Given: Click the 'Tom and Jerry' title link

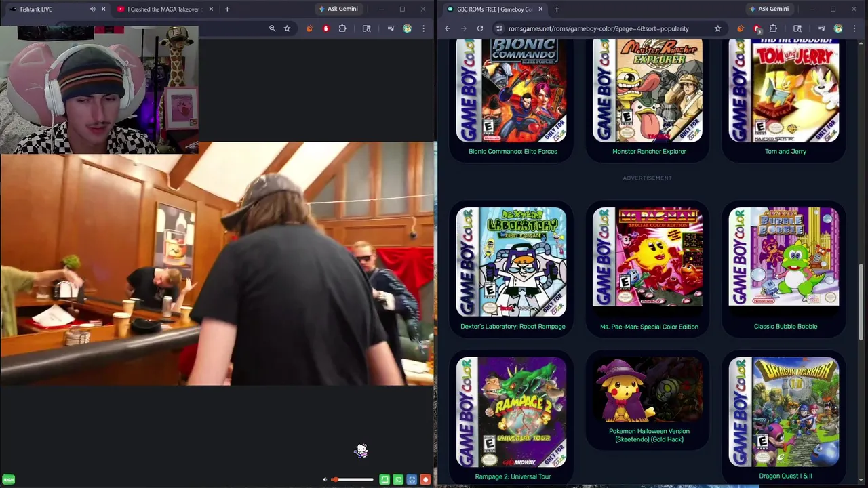Looking at the screenshot, I should click(785, 151).
